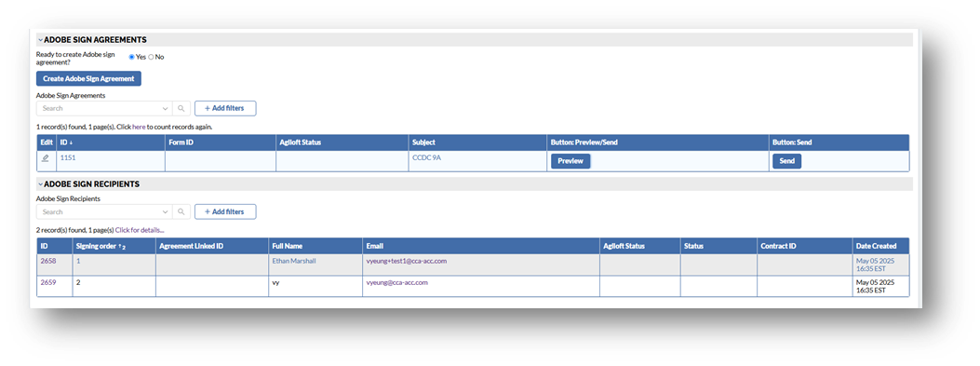980x366 pixels.
Task: Open recipient record 2659
Action: (48, 283)
